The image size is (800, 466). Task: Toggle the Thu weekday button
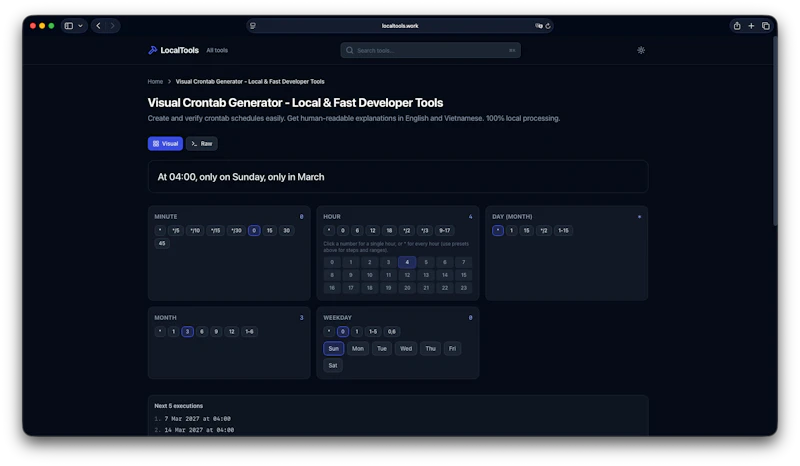click(x=431, y=349)
